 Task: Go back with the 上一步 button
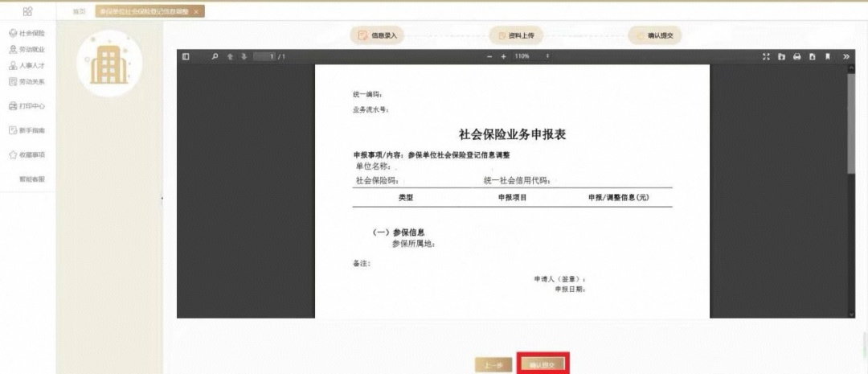point(493,364)
